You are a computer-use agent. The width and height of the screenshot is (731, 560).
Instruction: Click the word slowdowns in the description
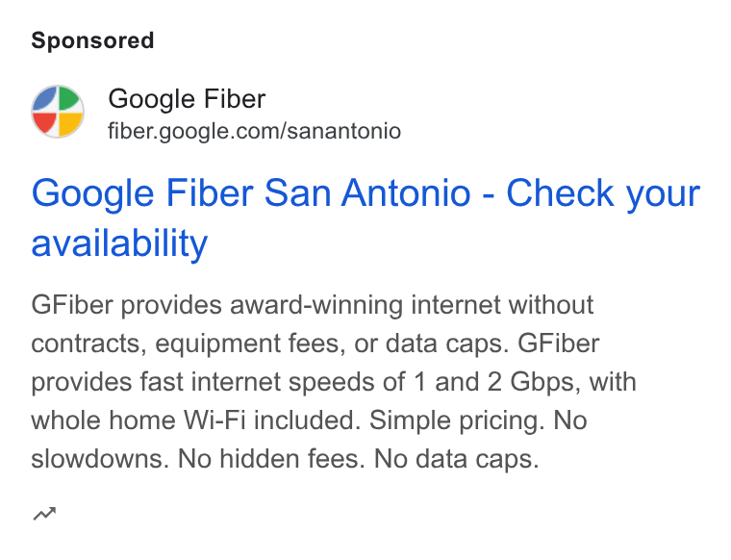pyautogui.click(x=99, y=459)
